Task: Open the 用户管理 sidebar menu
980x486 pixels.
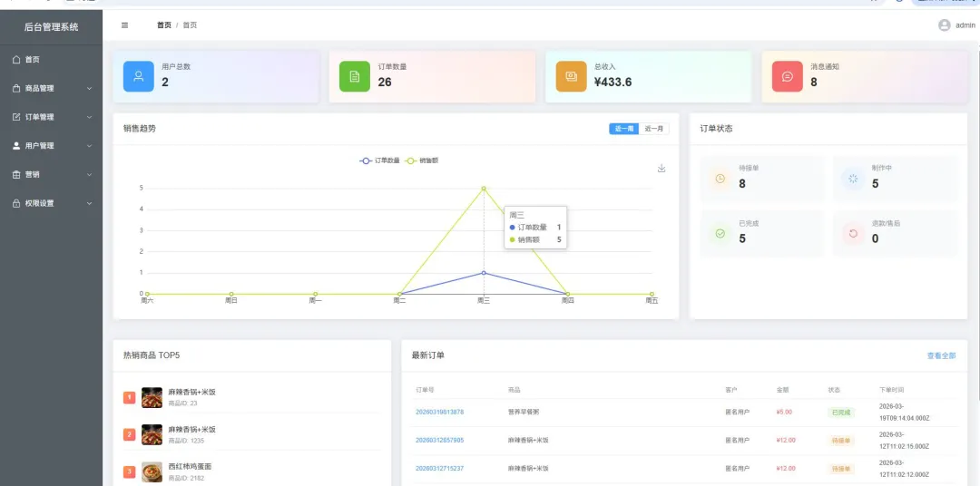Action: (51, 146)
